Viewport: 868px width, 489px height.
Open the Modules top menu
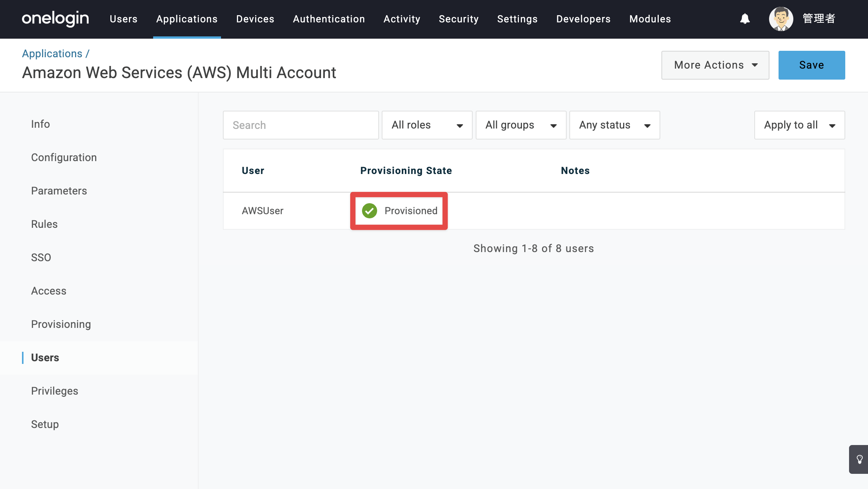(x=650, y=19)
